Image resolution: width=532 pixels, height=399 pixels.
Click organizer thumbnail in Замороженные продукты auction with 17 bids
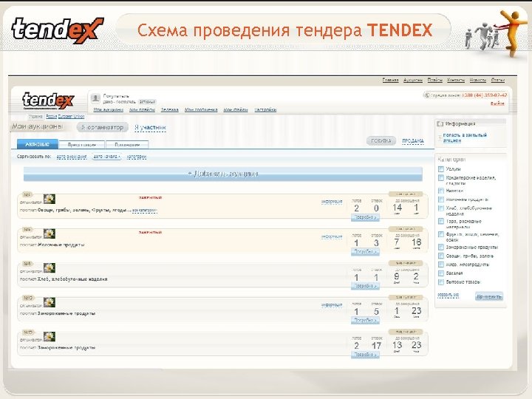[x=50, y=336]
